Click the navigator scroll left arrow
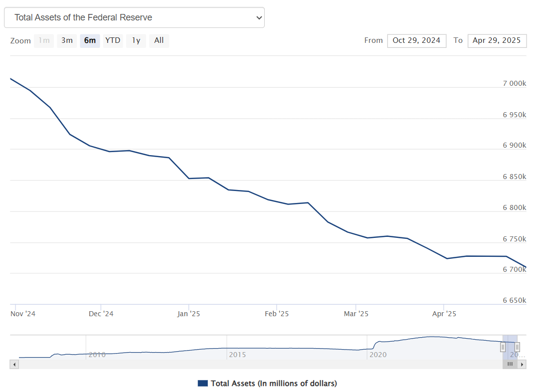 14,364
